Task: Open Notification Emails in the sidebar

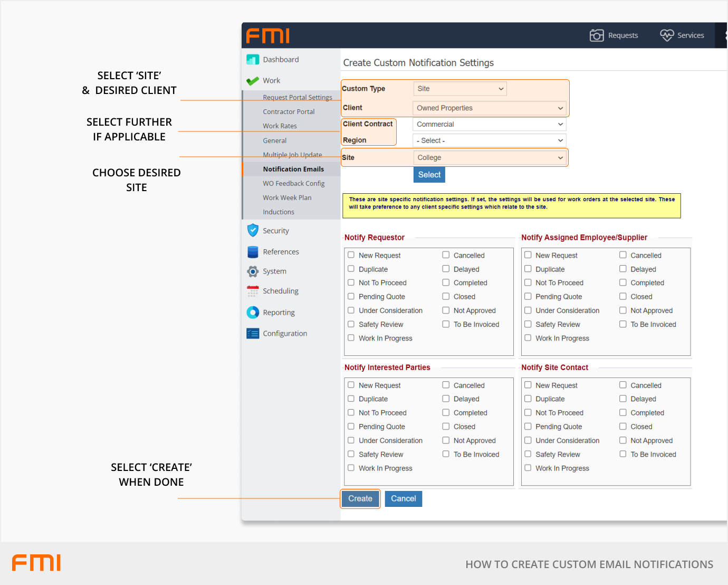Action: [293, 169]
